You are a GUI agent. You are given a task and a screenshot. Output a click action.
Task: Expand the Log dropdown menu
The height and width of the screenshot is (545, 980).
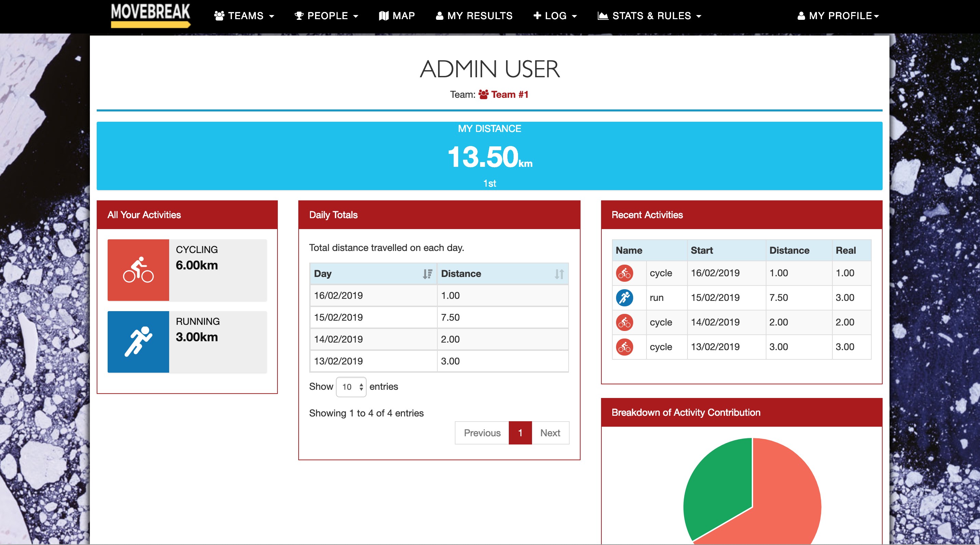(555, 16)
